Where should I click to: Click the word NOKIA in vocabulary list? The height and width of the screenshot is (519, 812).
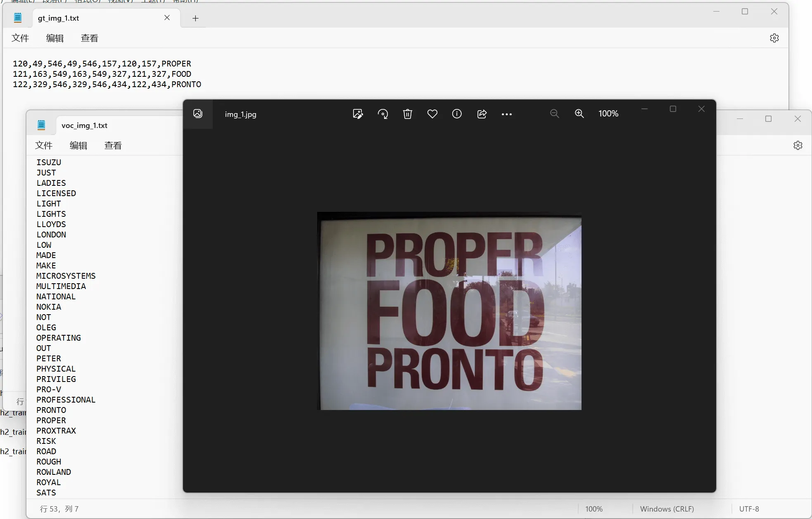coord(49,307)
